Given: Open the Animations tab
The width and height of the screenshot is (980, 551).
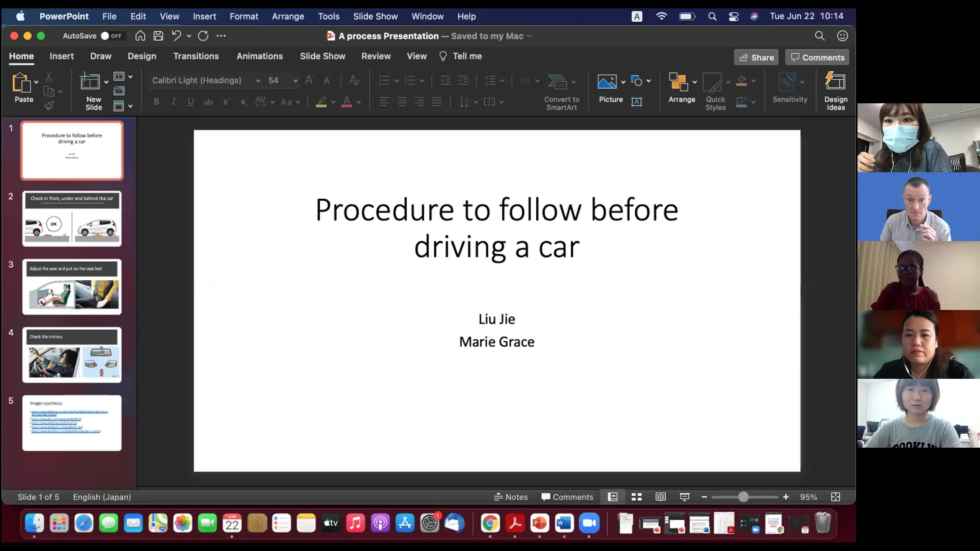Looking at the screenshot, I should 260,56.
